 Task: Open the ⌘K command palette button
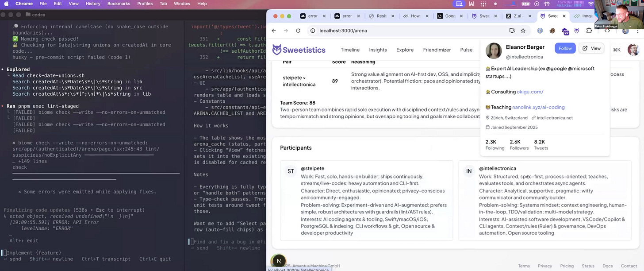coord(617,50)
